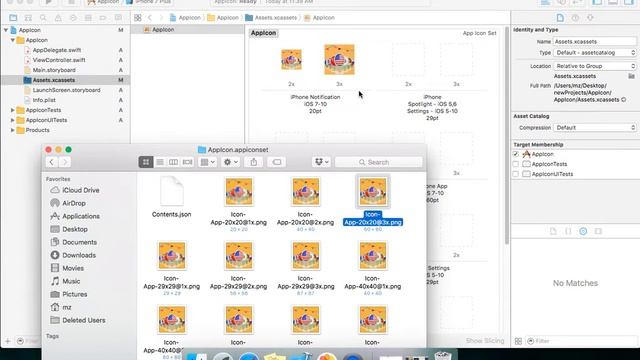Open the symbol navigator in Xcode
Image resolution: width=640 pixels, height=360 pixels.
28,18
